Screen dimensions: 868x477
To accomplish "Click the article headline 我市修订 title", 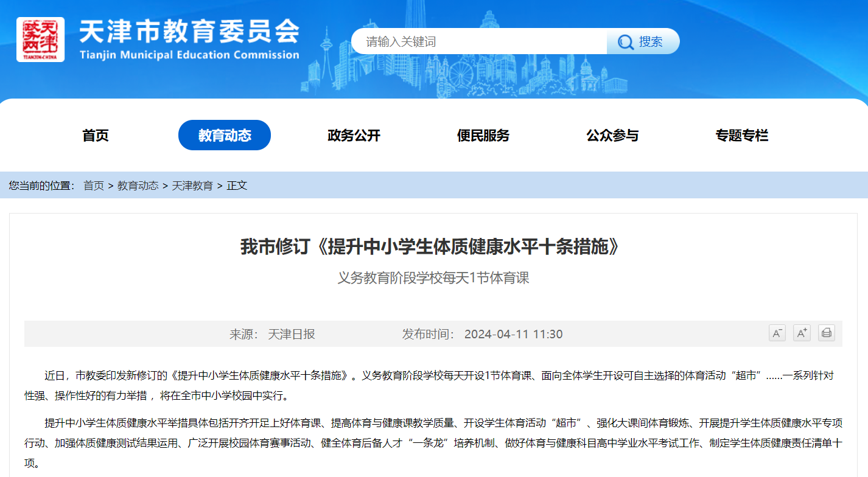I will [x=433, y=246].
